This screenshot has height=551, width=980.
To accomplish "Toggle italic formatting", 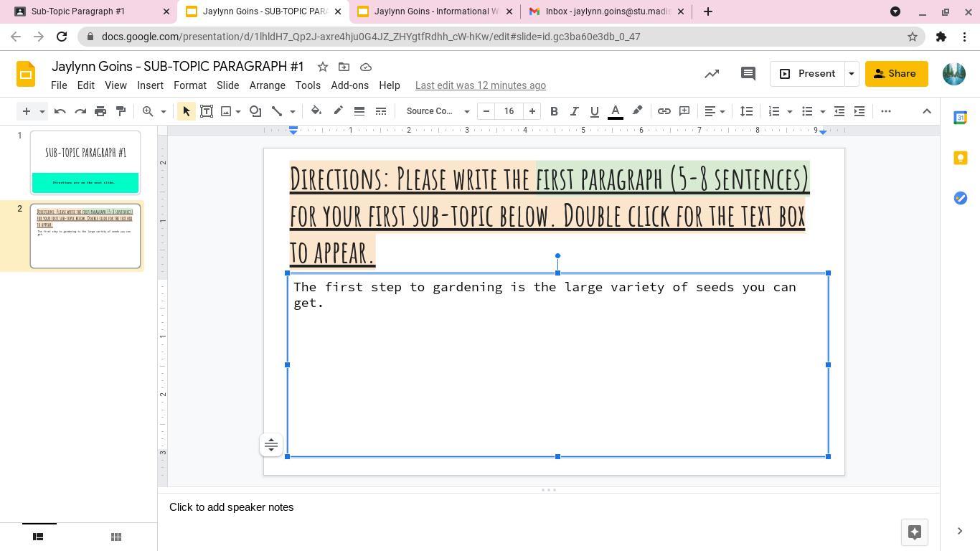I will pyautogui.click(x=574, y=111).
